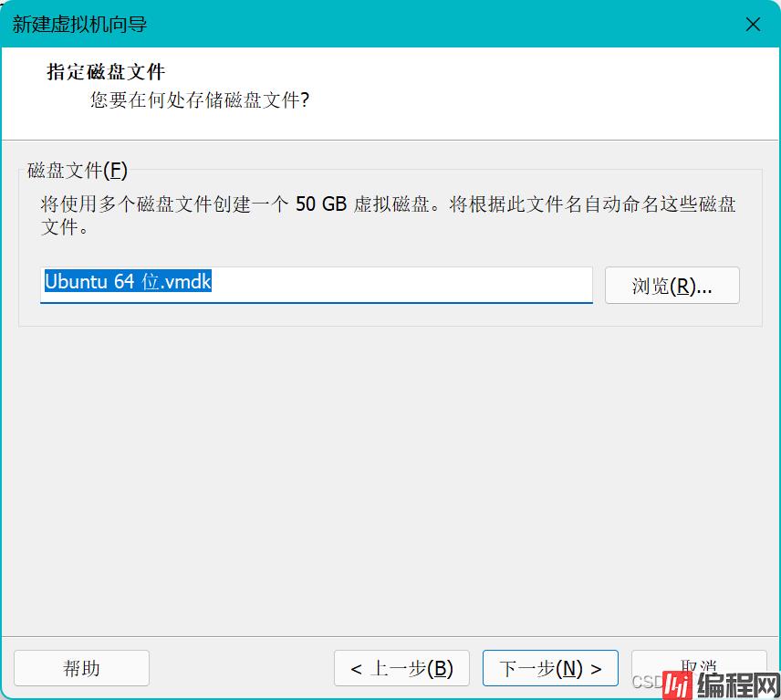Click the 您要在何处存储磁盘文件? subtitle
This screenshot has width=781, height=700.
(x=199, y=99)
